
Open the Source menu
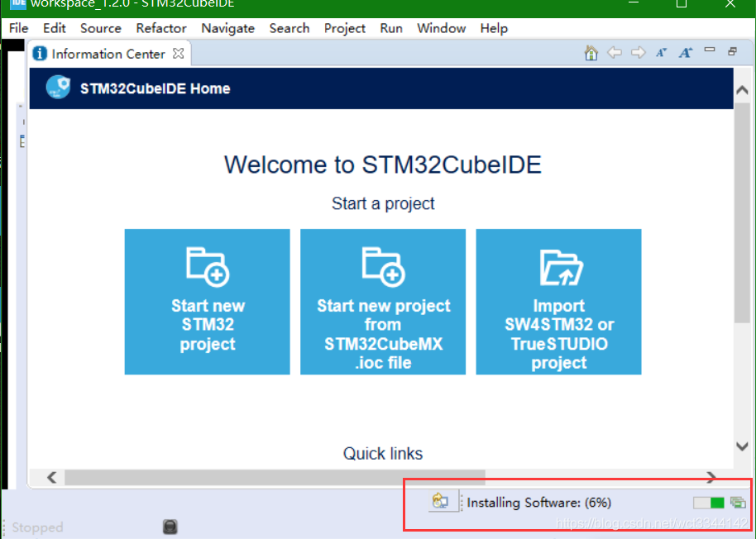[x=100, y=28]
